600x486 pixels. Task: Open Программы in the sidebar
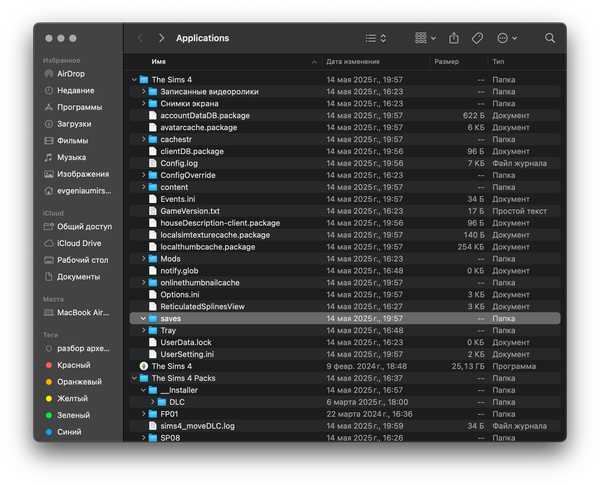(73, 108)
